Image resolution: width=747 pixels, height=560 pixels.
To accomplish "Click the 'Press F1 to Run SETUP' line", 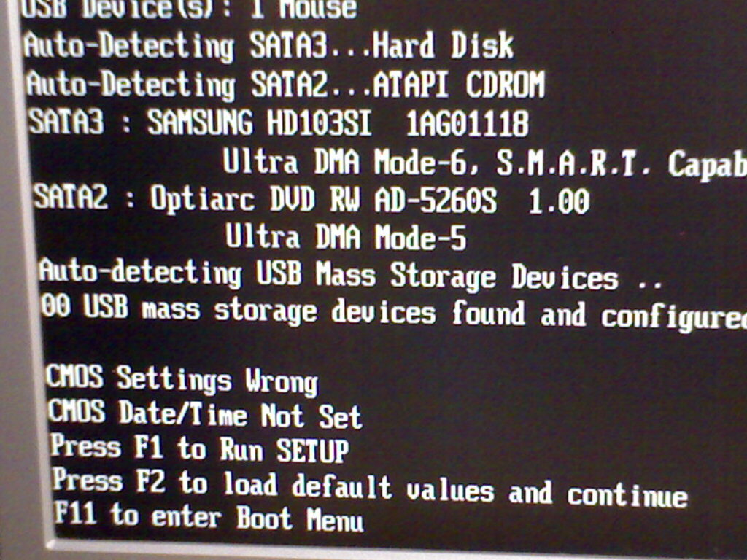I will pyautogui.click(x=200, y=448).
